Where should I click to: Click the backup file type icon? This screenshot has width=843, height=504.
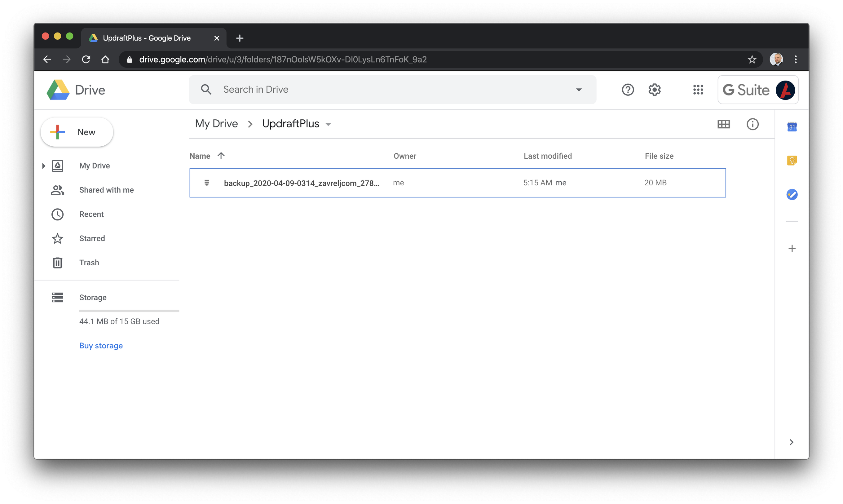pyautogui.click(x=206, y=183)
